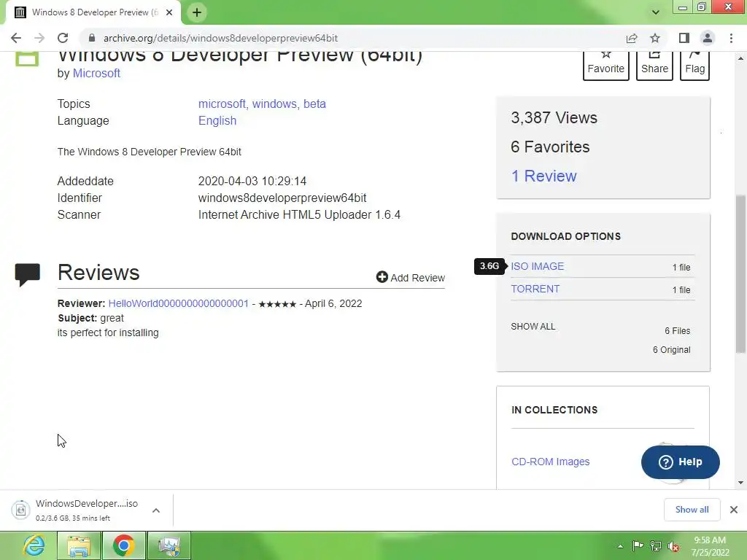This screenshot has height=560, width=747.
Task: Click the scrollbar down arrow
Action: [x=740, y=483]
